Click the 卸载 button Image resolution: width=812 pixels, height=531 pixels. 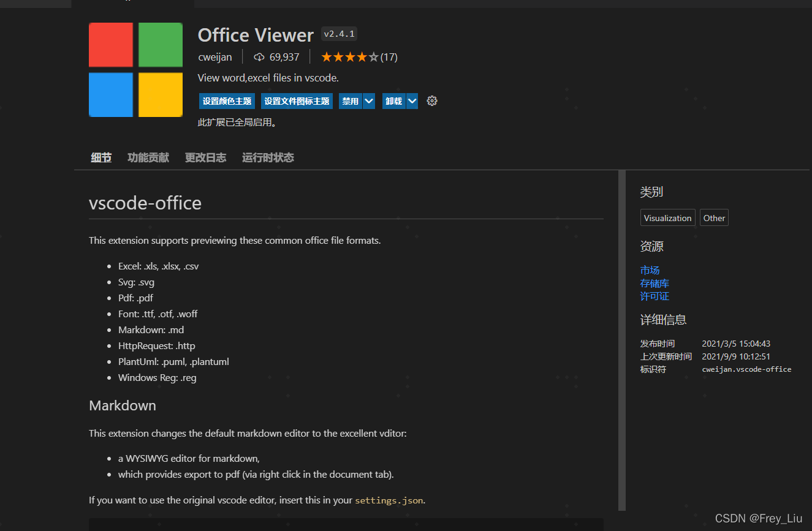(x=394, y=101)
